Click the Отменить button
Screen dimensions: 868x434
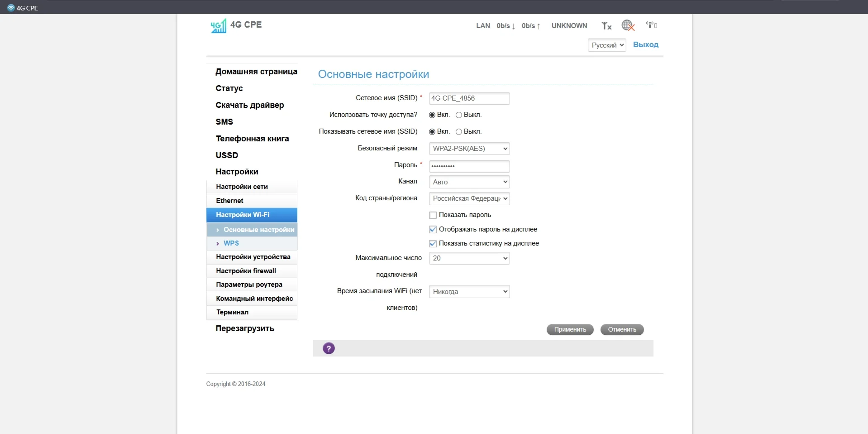pos(622,329)
